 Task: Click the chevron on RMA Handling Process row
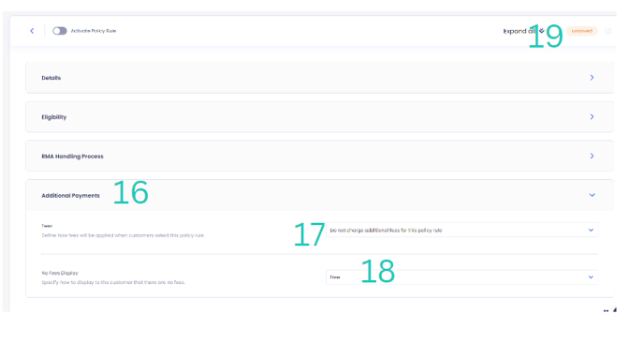coord(592,156)
